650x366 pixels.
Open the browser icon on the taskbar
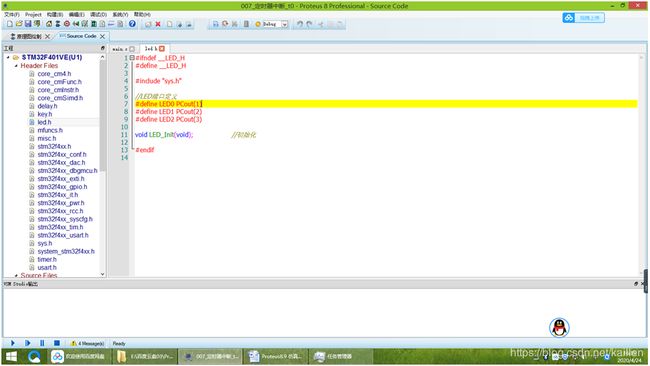34,356
